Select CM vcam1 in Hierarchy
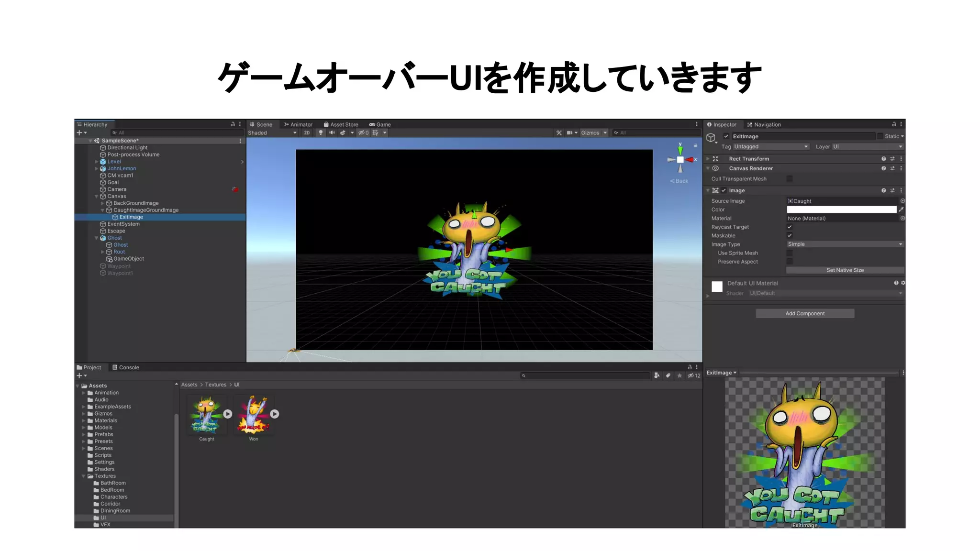980x551 pixels. click(x=120, y=176)
